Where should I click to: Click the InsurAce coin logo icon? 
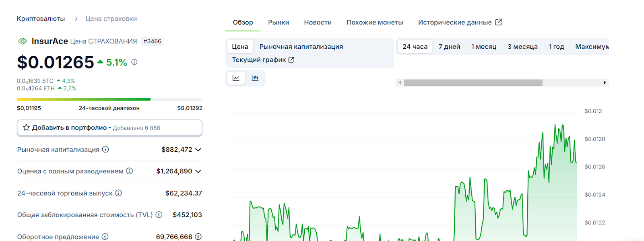(x=23, y=41)
